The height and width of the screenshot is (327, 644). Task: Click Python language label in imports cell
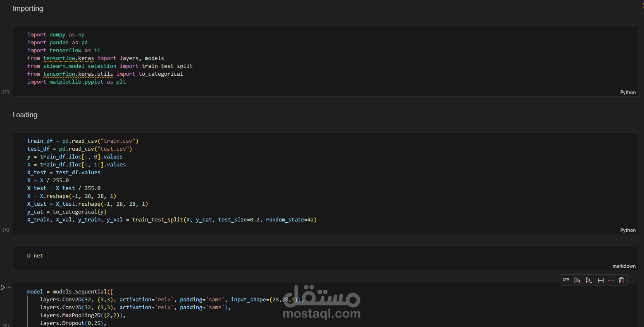628,92
